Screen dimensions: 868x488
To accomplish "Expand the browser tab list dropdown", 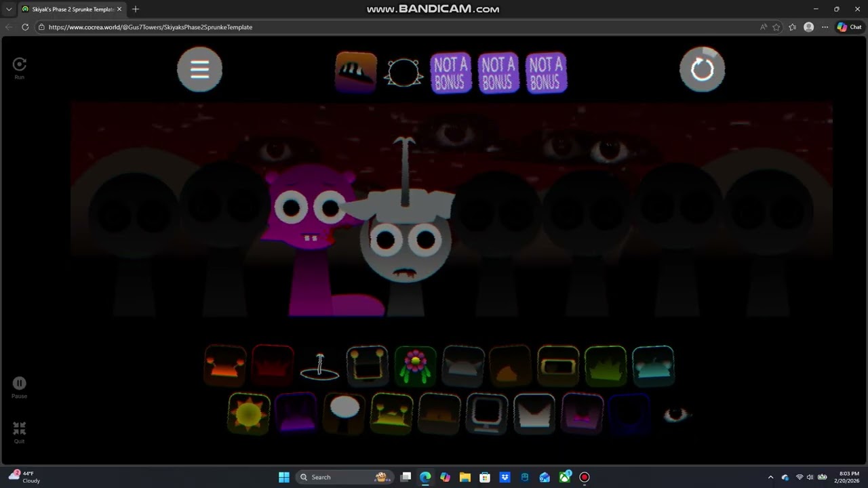I will [9, 9].
